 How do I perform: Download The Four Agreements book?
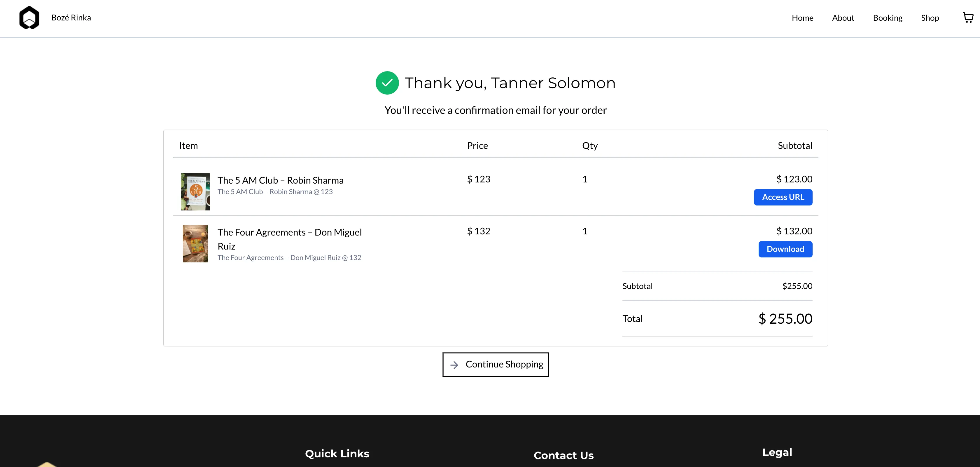tap(785, 249)
